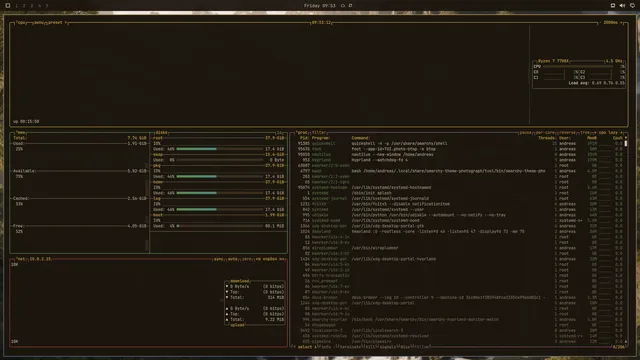Decrease update interval with minus beside 2000ms
Screen dimensions: 640x360
(600, 23)
